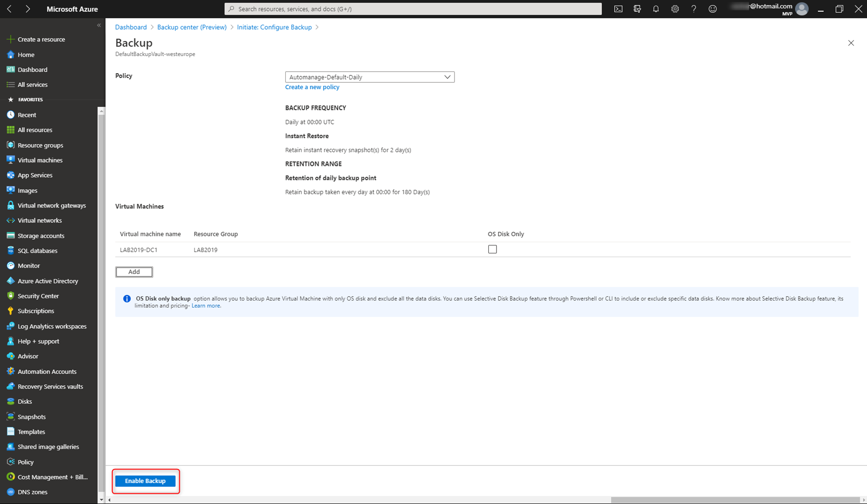Check OS Disk Only for LAB2019-DC1
The image size is (867, 504).
pos(492,249)
